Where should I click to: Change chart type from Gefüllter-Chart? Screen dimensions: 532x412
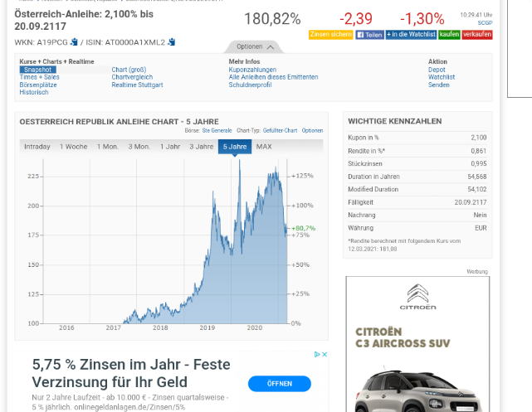[280, 130]
